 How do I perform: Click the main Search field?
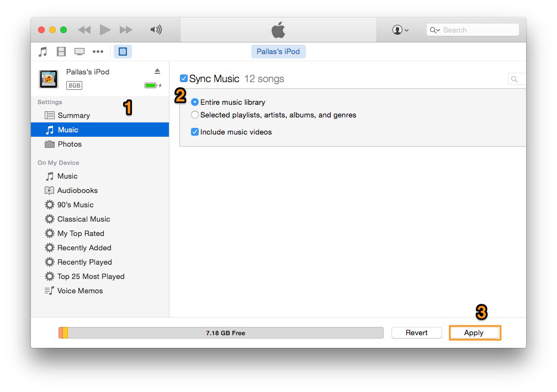pos(473,30)
